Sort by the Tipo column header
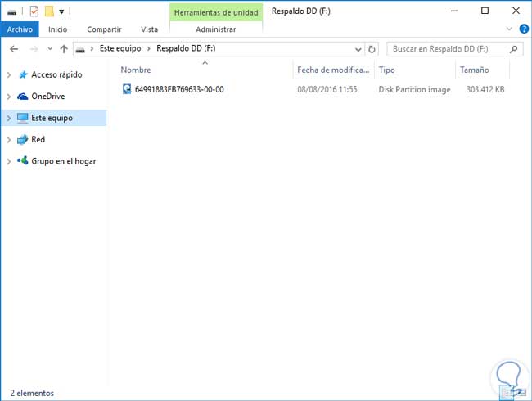 [387, 70]
